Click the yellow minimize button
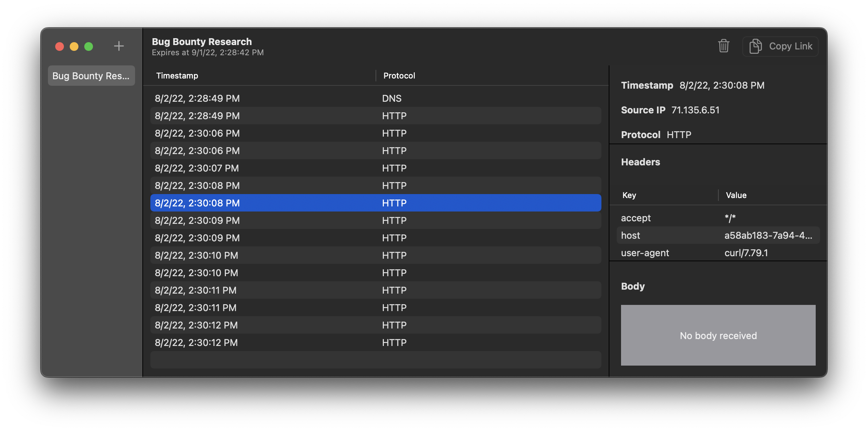The height and width of the screenshot is (431, 868). click(x=74, y=47)
